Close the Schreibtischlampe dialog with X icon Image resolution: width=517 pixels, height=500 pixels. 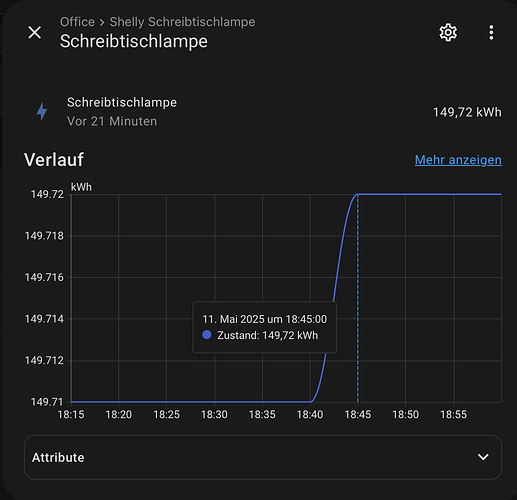click(35, 33)
